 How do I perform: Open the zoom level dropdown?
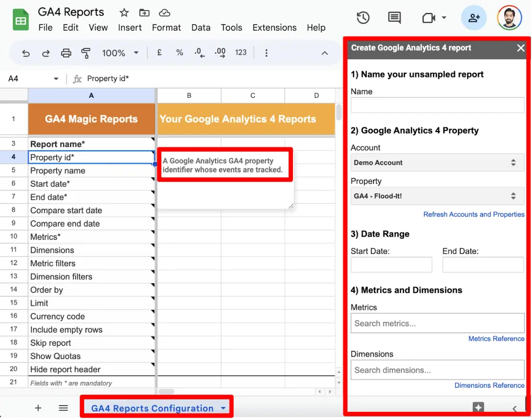tap(120, 53)
